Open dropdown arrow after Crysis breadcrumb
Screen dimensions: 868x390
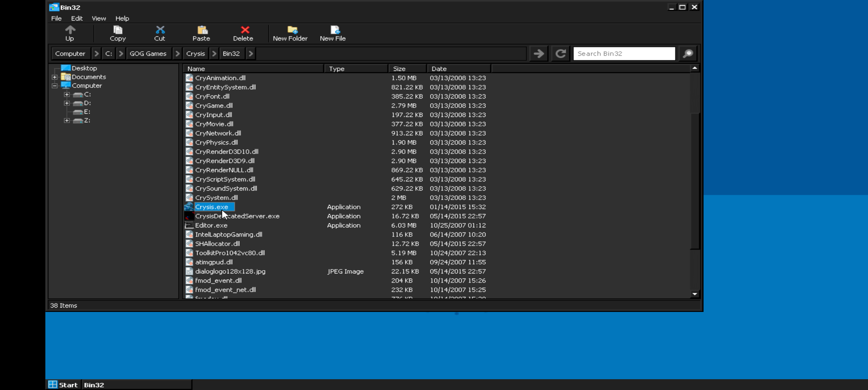click(214, 54)
